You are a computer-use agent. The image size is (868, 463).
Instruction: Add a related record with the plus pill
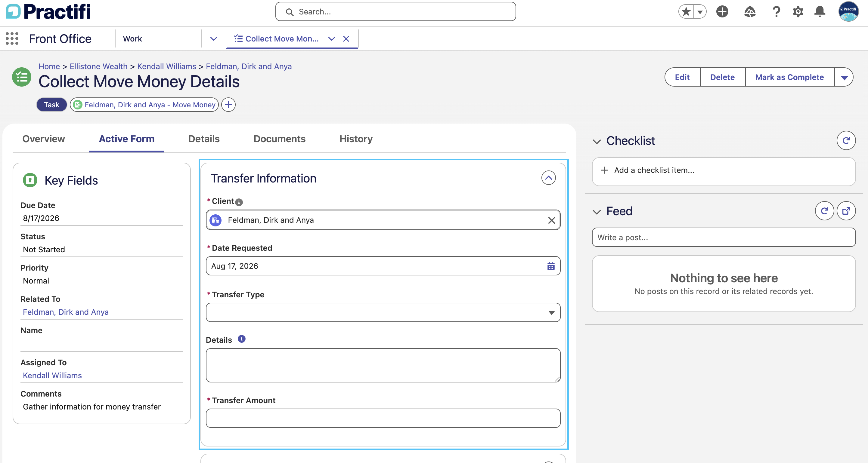228,105
